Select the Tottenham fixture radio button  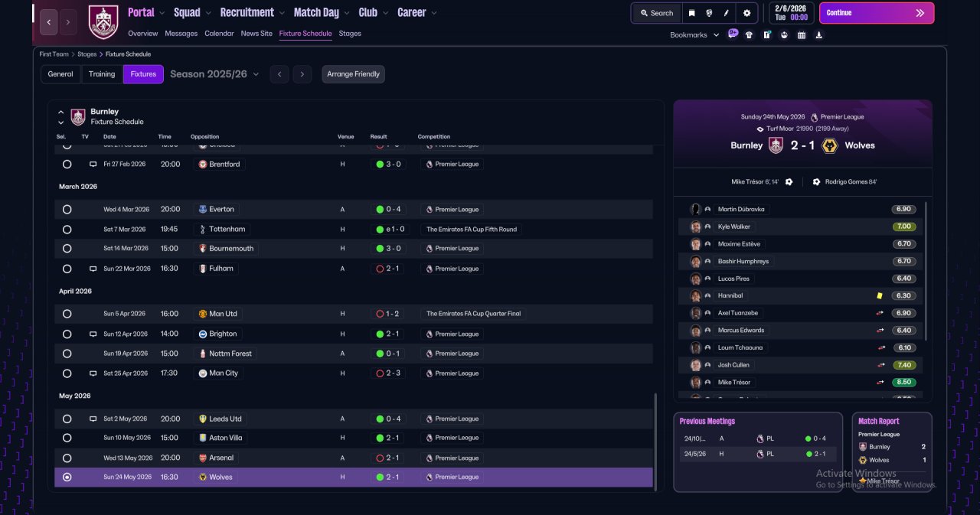(67, 230)
